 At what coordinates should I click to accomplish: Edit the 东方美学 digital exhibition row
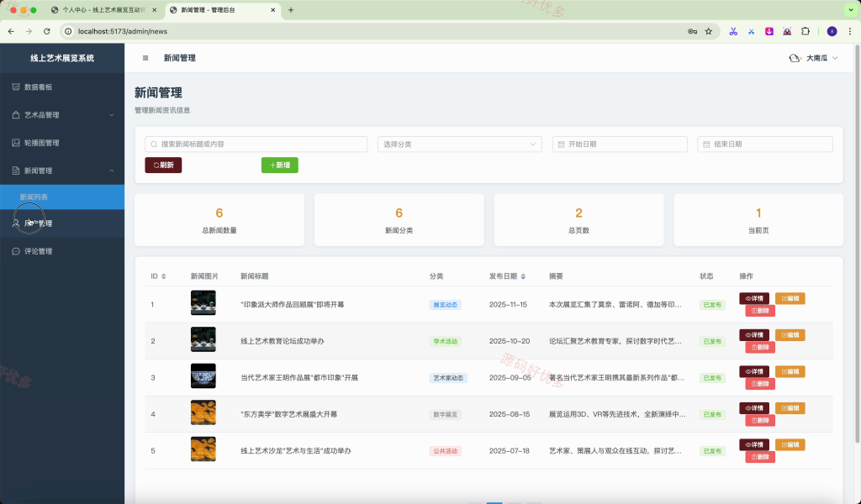(790, 408)
